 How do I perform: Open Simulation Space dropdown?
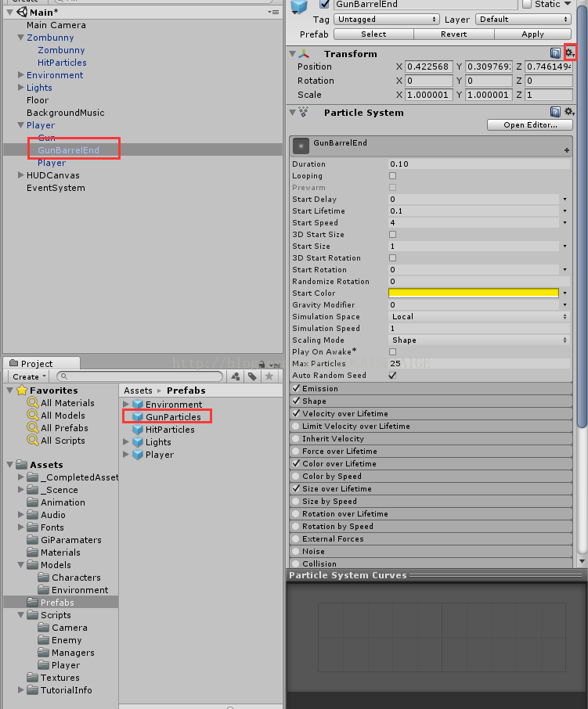479,316
